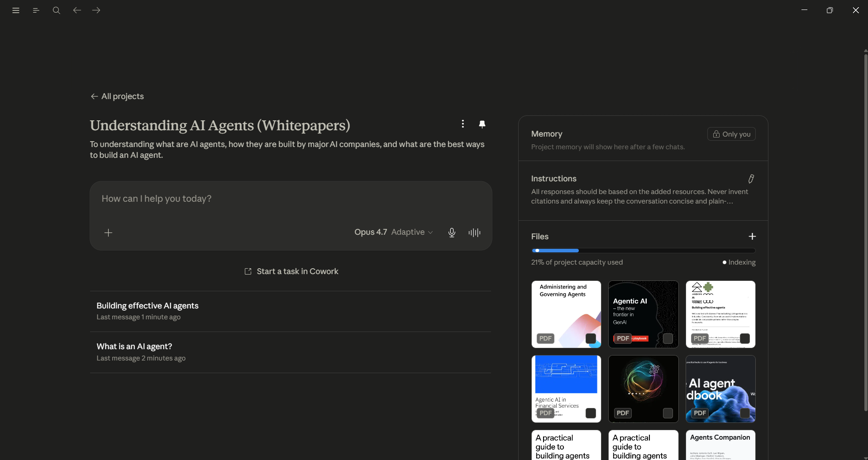Add a file with the Files plus icon
Image resolution: width=868 pixels, height=460 pixels.
tap(752, 237)
